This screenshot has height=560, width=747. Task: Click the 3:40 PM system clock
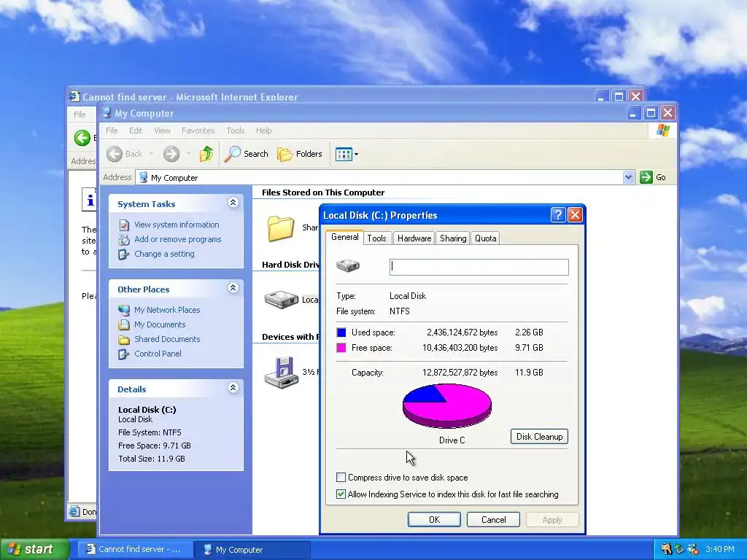(720, 549)
